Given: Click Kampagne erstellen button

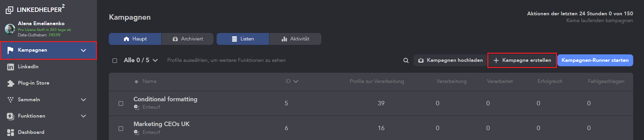Looking at the screenshot, I should [522, 60].
